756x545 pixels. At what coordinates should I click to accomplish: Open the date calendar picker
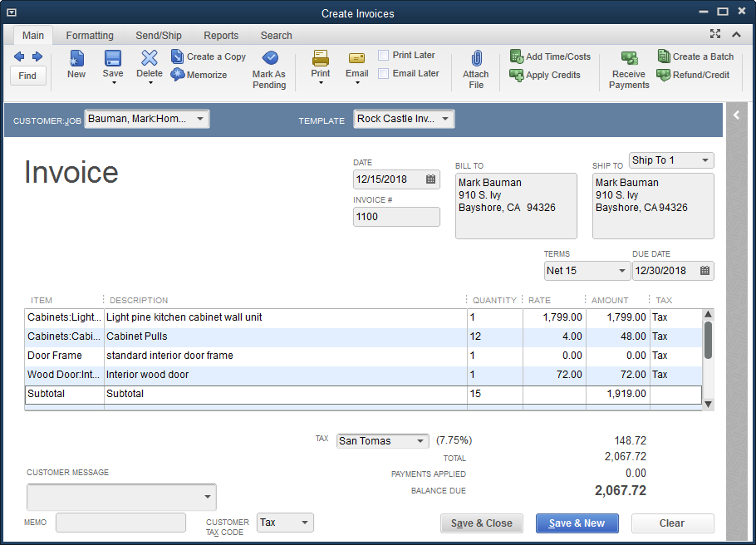click(x=430, y=179)
